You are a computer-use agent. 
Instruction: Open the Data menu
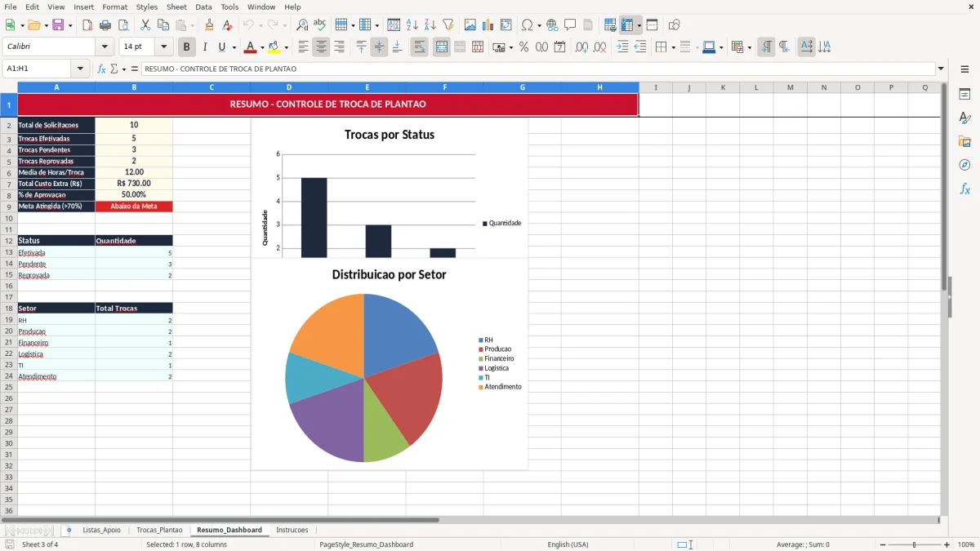click(x=203, y=7)
